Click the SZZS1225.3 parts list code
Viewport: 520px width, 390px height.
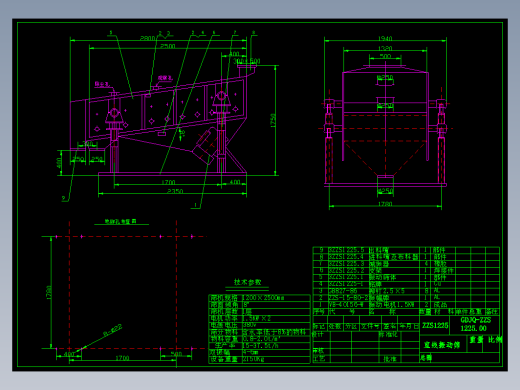(346, 264)
